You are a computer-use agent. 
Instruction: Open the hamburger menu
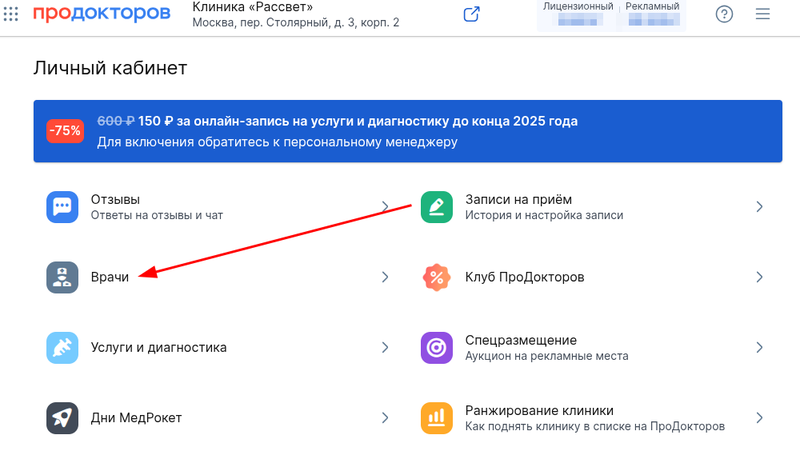tap(763, 14)
